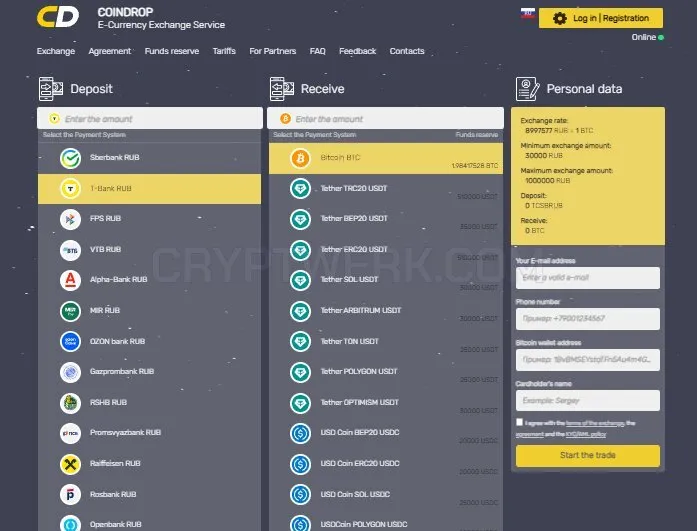Open the Feedback page
Screen dimensions: 697x531
click(357, 51)
